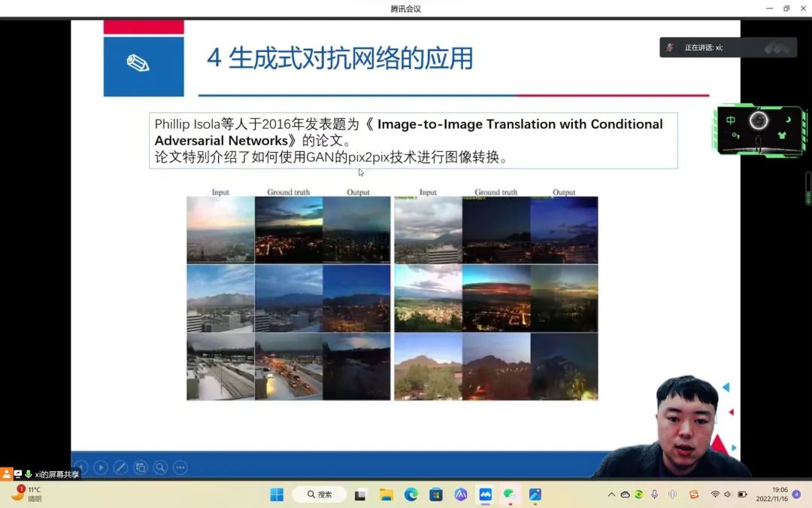
Task: Select the pen annotation tool in slideshow
Action: point(120,467)
